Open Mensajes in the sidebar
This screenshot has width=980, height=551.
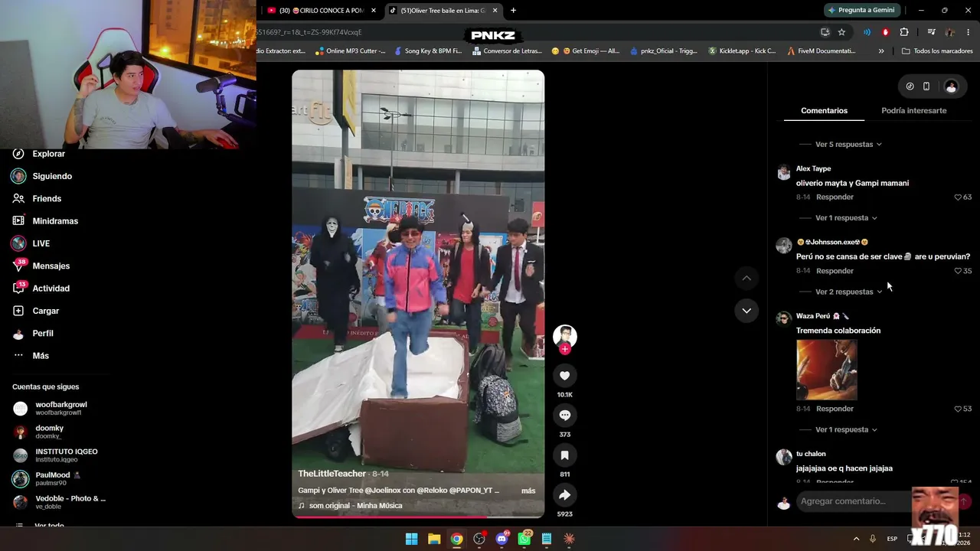51,266
